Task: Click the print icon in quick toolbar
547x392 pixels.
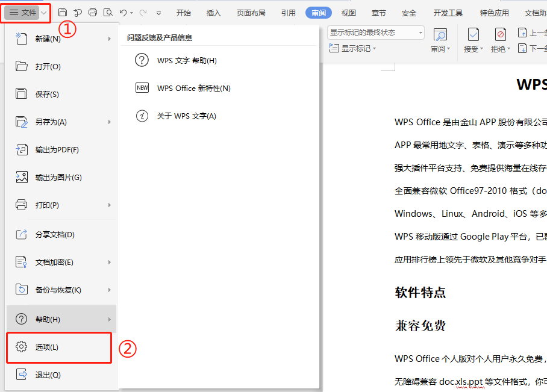Action: click(x=92, y=13)
